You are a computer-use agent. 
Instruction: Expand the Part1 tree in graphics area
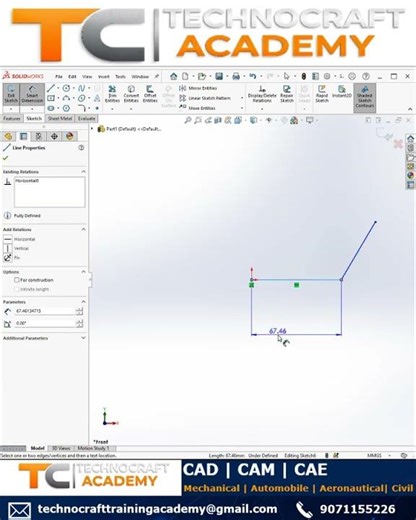pos(92,129)
